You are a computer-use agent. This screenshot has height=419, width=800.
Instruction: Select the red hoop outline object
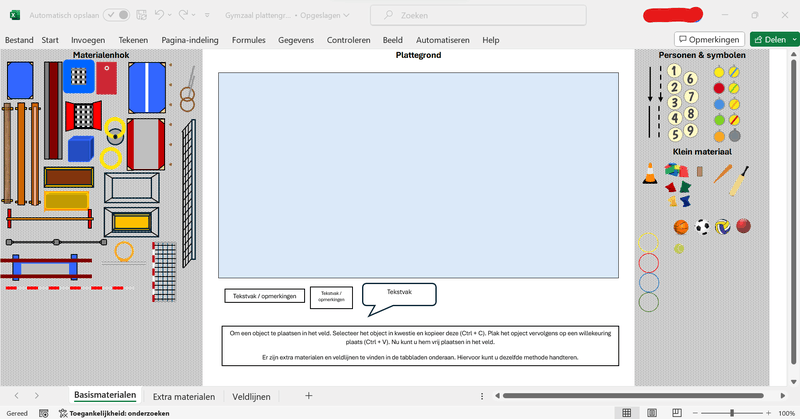648,263
